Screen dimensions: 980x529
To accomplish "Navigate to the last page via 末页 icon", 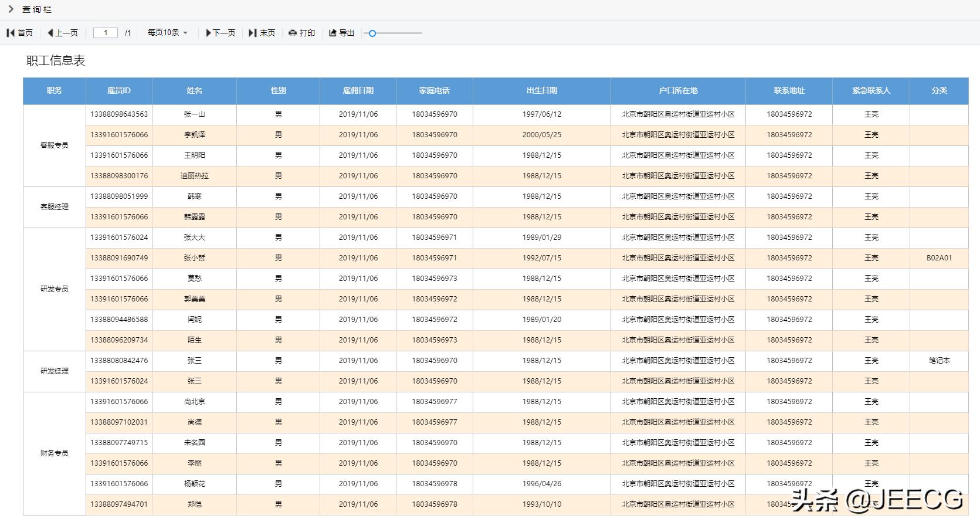I will tap(252, 33).
